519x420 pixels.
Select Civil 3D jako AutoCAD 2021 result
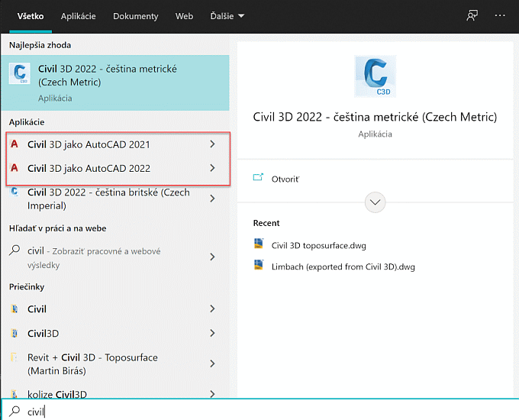point(114,144)
